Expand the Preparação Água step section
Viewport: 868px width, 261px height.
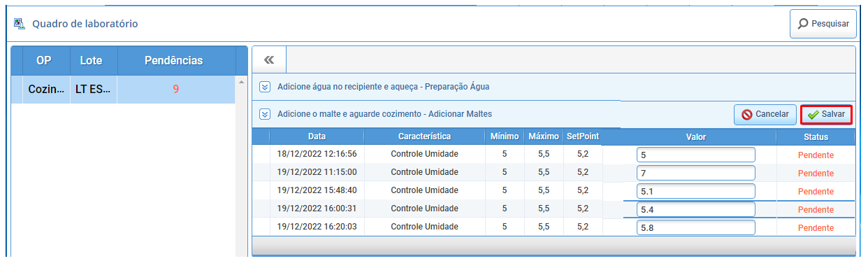point(265,87)
